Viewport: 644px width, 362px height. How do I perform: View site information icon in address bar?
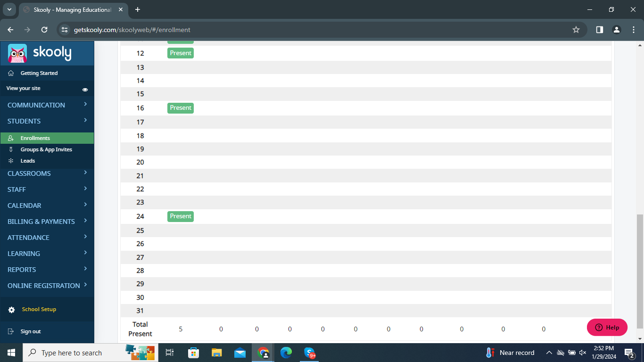(x=65, y=30)
